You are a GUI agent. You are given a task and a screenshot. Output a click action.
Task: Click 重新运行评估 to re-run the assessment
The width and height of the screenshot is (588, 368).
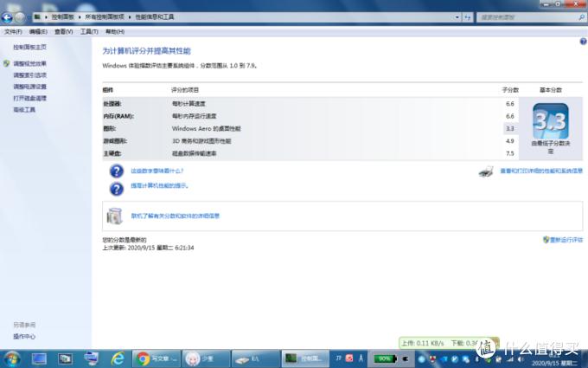point(566,240)
